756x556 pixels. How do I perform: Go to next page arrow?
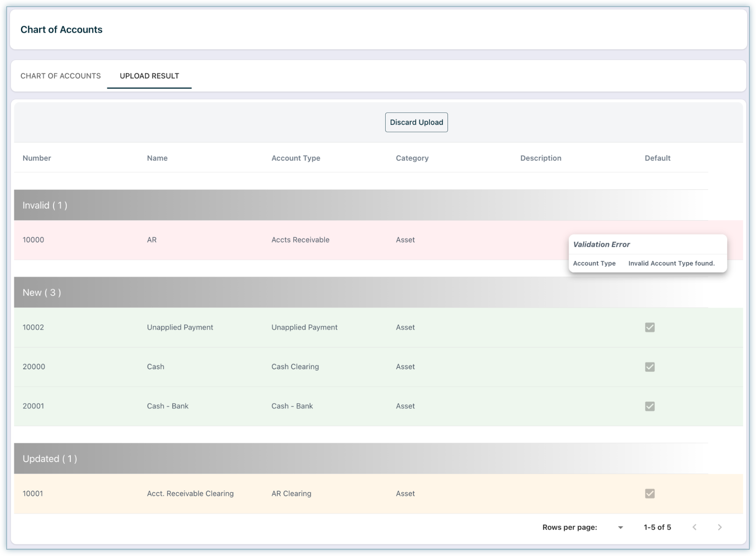click(x=720, y=527)
